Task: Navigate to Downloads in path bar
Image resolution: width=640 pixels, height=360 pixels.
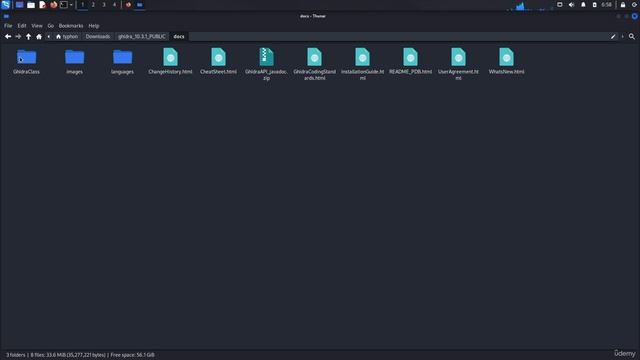Action: coord(98,36)
